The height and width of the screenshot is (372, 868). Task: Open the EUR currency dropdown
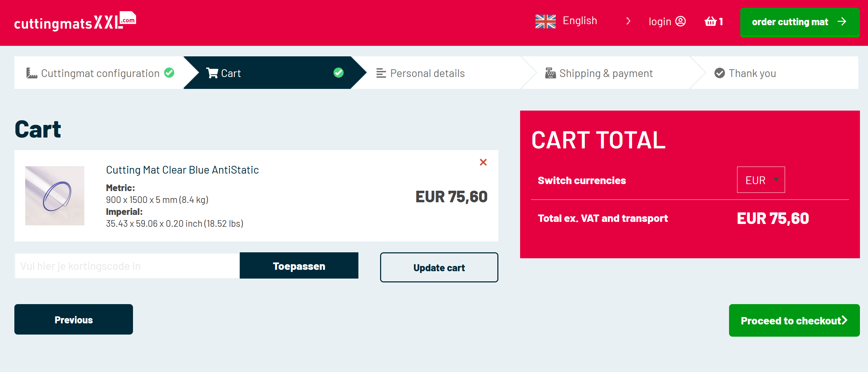click(x=761, y=180)
